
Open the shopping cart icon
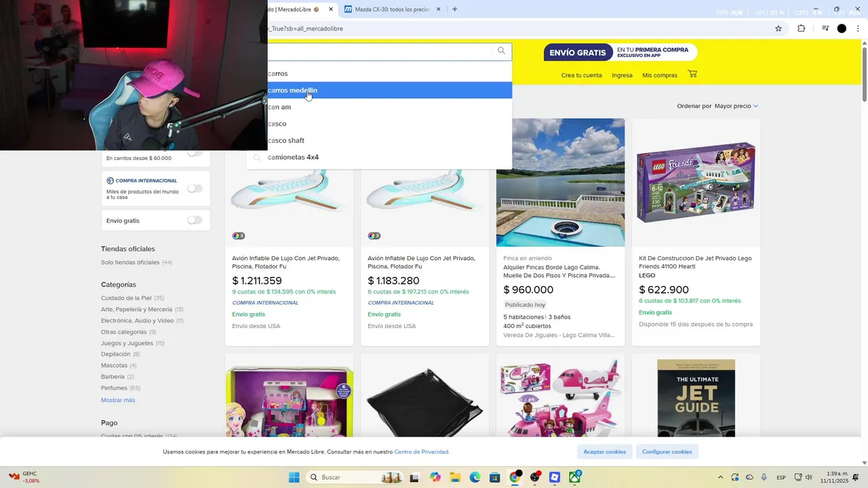pyautogui.click(x=692, y=74)
